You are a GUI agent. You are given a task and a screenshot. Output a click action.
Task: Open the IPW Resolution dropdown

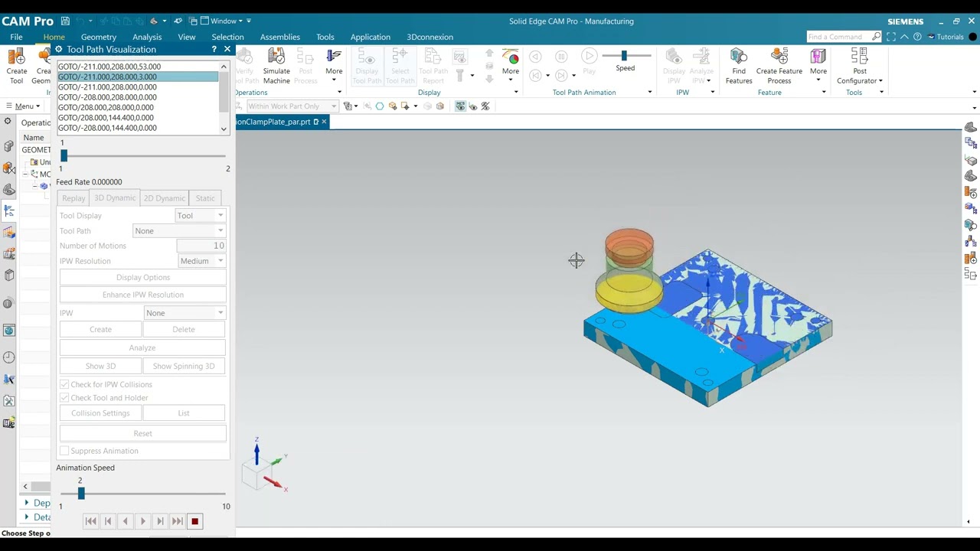coord(202,261)
